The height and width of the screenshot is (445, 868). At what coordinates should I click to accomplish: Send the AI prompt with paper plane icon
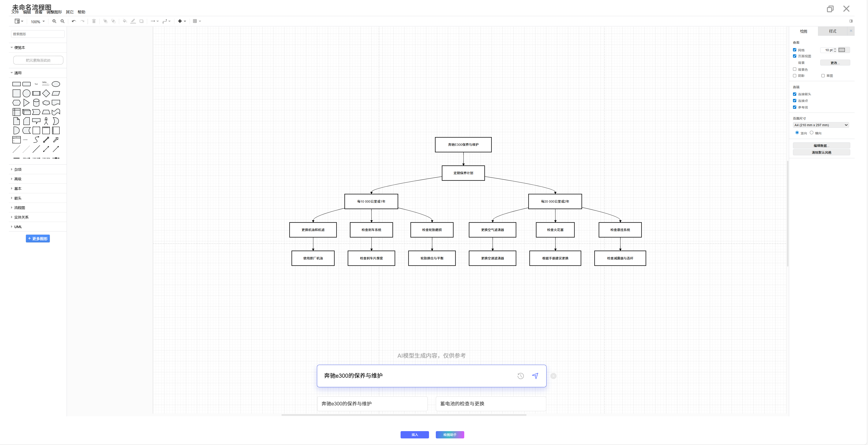(535, 376)
